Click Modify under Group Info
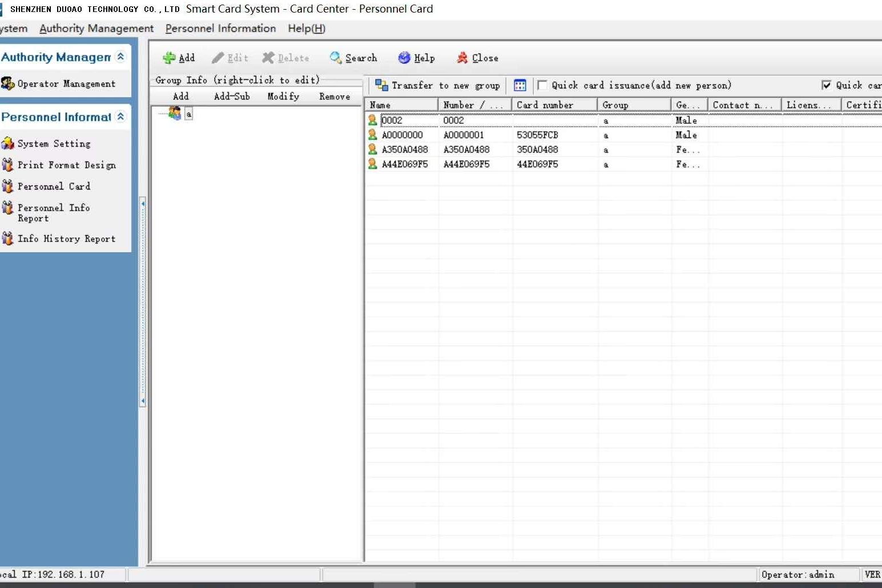This screenshot has width=882, height=588. [x=283, y=96]
